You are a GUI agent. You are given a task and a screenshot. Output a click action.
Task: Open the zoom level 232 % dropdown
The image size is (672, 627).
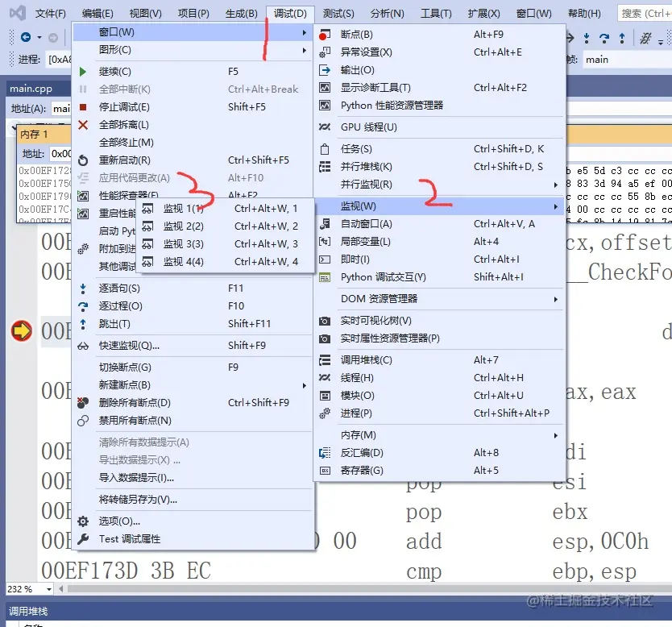click(x=49, y=589)
